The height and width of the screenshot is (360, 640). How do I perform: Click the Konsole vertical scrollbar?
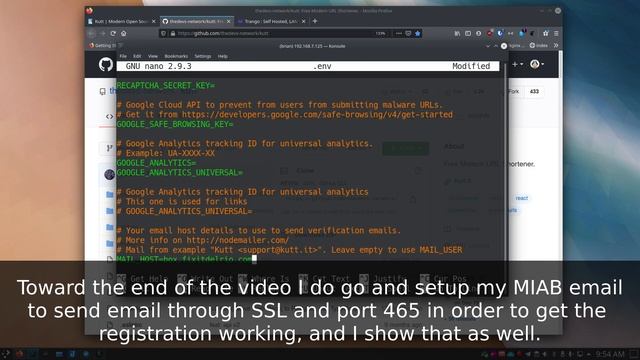point(504,163)
